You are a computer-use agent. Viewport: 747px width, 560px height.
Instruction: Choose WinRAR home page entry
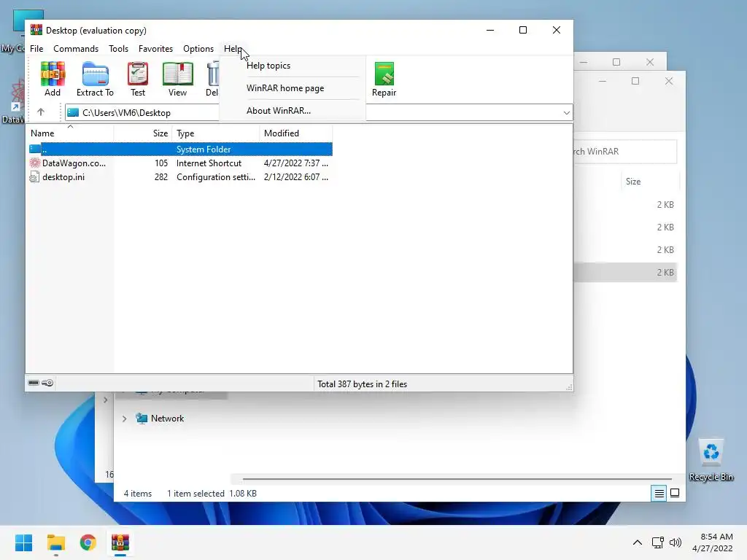click(x=285, y=88)
